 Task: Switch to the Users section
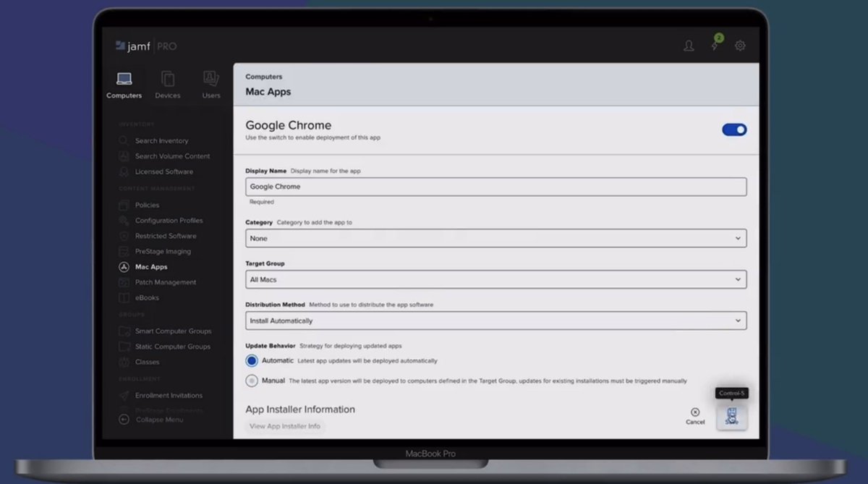(x=211, y=85)
